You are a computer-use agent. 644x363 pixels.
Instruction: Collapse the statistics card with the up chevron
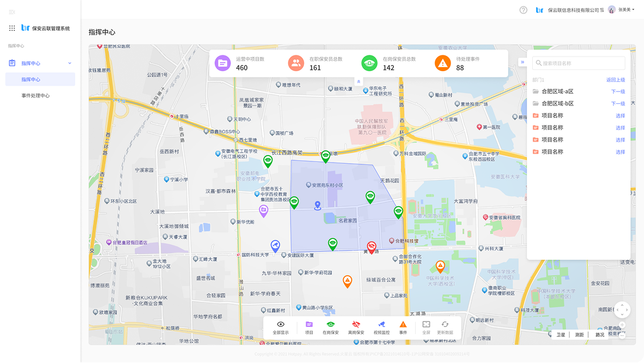tap(359, 82)
